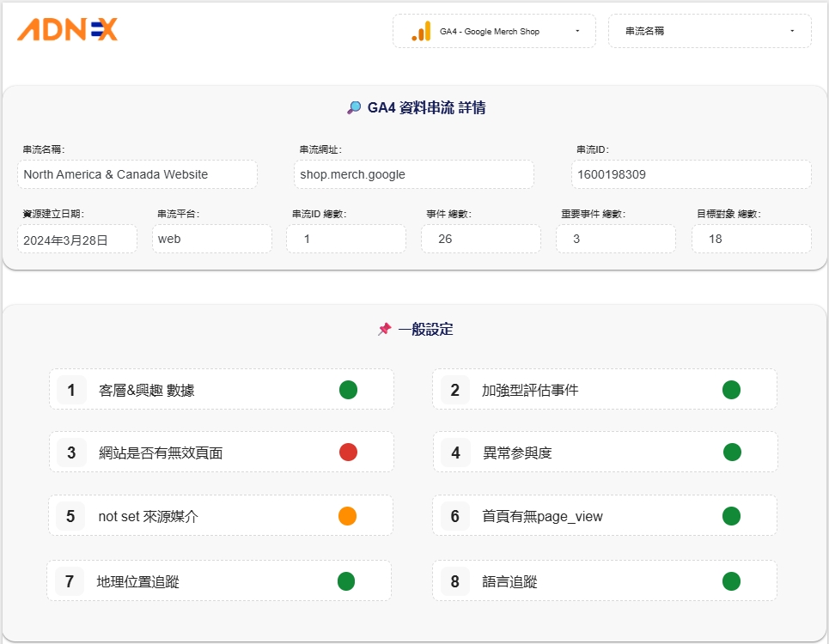Click the green status dot for 加強型評估事件
Viewport: 829px width, 644px height.
[x=731, y=390]
